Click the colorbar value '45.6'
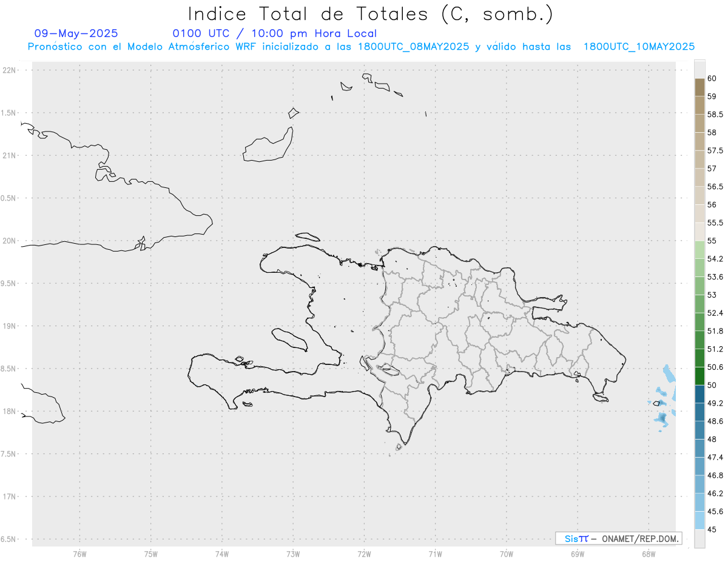Image resolution: width=728 pixels, height=562 pixels. [715, 512]
